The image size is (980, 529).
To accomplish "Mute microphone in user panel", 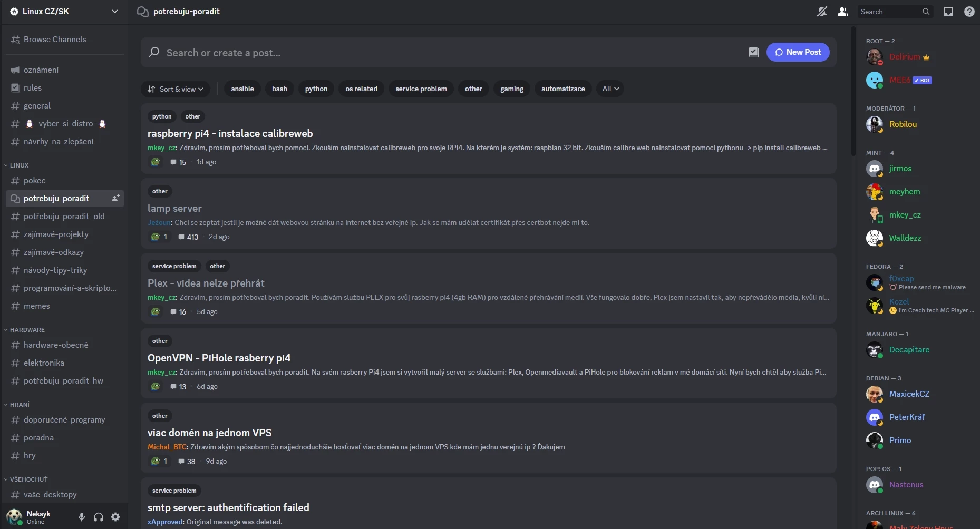I will click(82, 517).
